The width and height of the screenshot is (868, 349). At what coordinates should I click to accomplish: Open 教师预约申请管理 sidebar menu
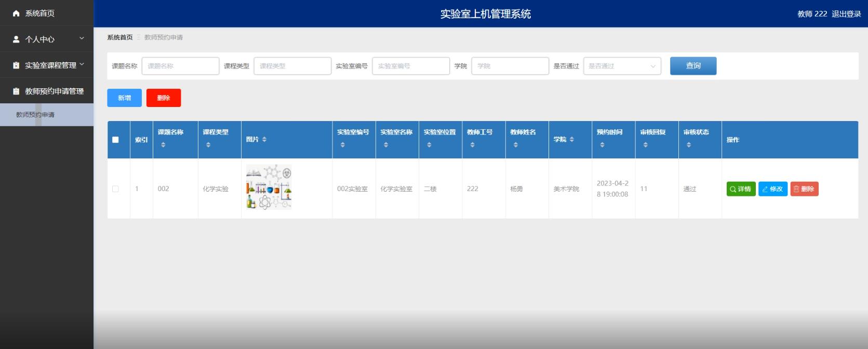coord(47,91)
